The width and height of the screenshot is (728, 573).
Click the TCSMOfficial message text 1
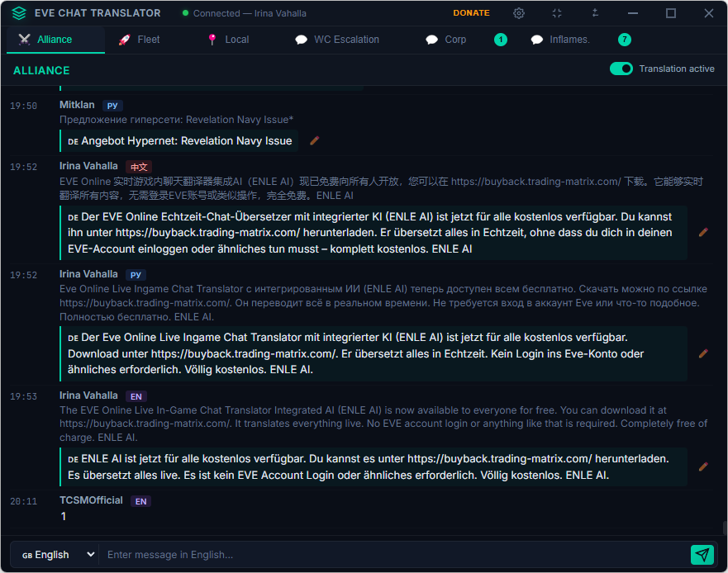63,516
